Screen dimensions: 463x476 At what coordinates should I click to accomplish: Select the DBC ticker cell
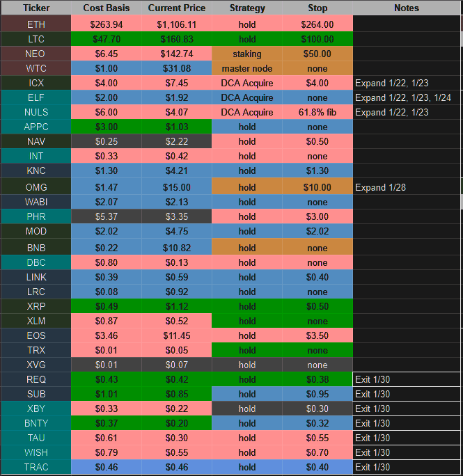click(36, 262)
